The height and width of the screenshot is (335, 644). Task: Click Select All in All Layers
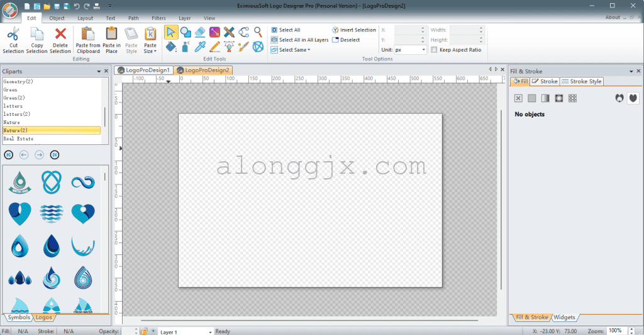pyautogui.click(x=300, y=40)
